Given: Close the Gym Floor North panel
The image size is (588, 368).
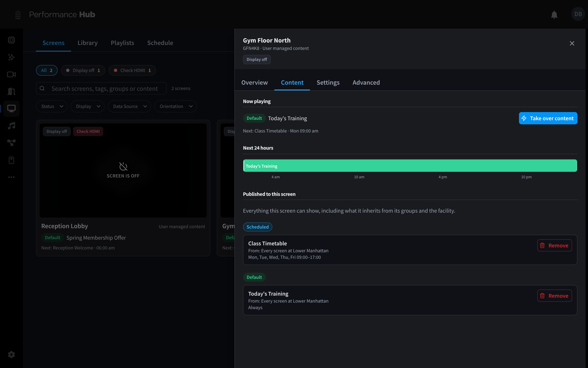Looking at the screenshot, I should click(572, 43).
